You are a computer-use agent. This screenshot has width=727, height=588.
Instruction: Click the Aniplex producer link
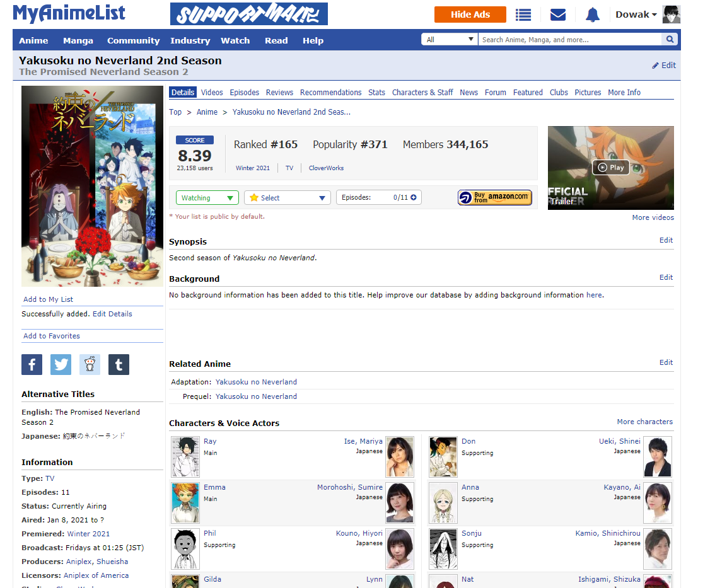point(79,561)
